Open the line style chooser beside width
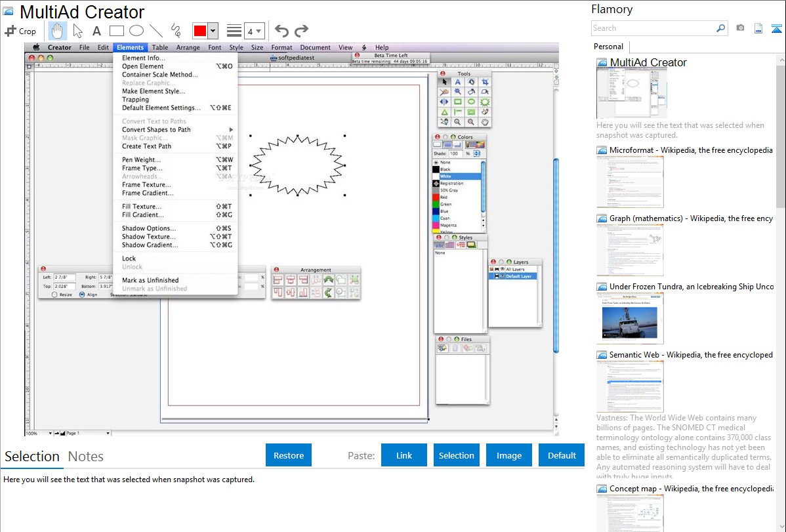 click(234, 31)
